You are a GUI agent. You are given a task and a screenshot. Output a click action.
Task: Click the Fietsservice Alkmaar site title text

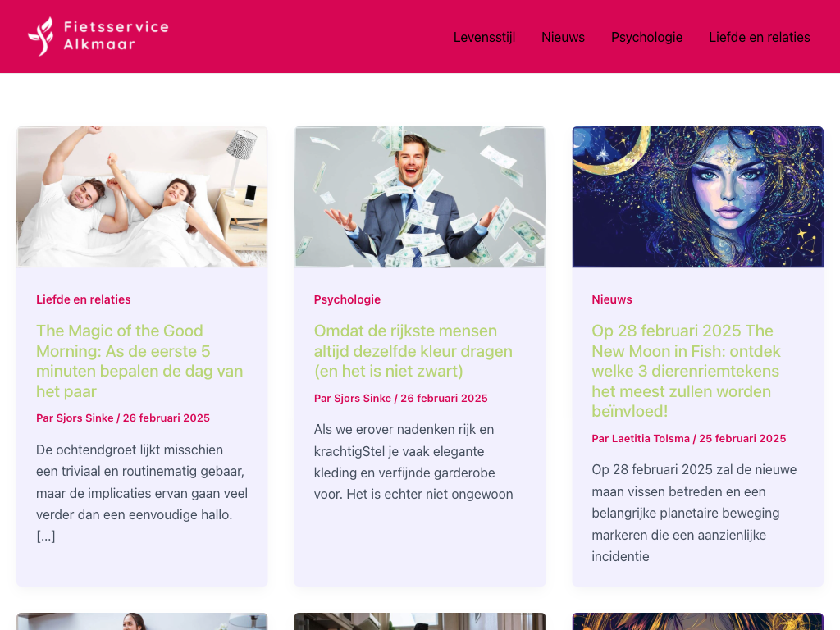click(x=116, y=35)
